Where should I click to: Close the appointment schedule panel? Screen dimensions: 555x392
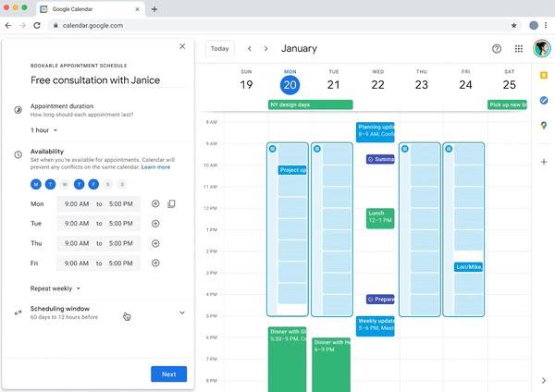(x=182, y=46)
